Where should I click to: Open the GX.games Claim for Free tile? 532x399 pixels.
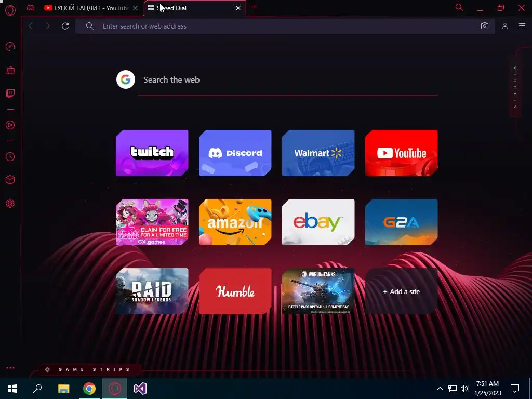pos(152,222)
